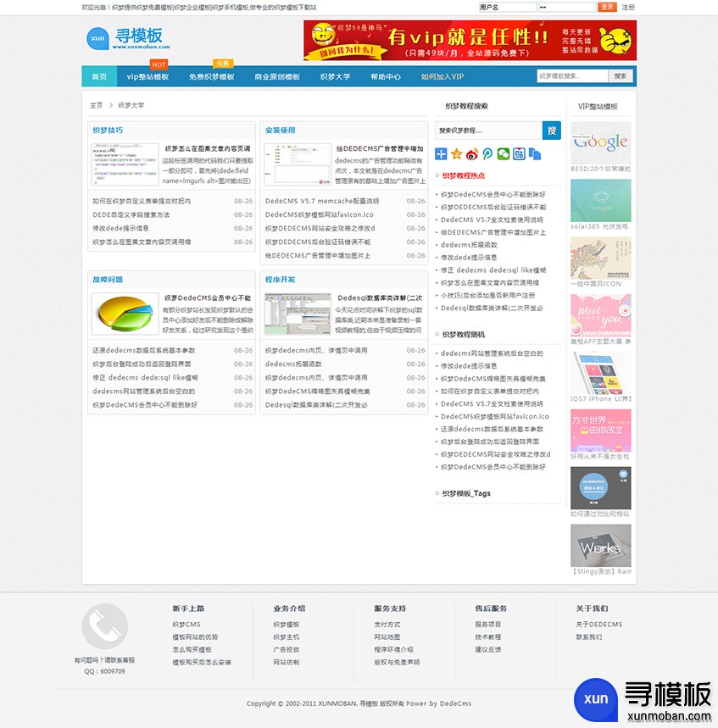Open 商业原创模板 navigation item
This screenshot has height=728, width=718.
tap(277, 76)
